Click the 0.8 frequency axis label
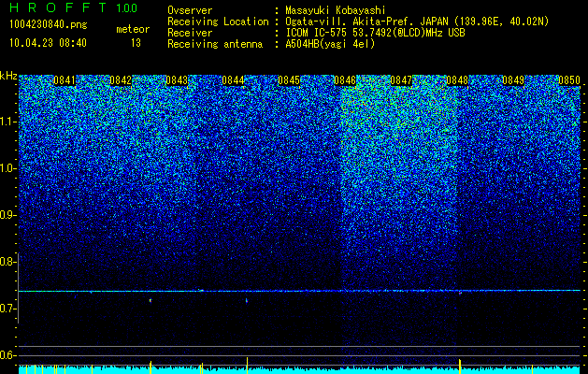Screen dimensions: 588x374 [7, 262]
